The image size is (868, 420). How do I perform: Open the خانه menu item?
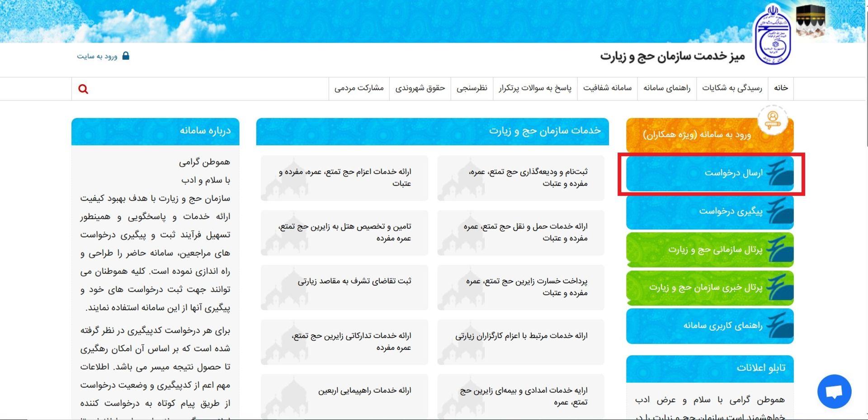pos(781,88)
